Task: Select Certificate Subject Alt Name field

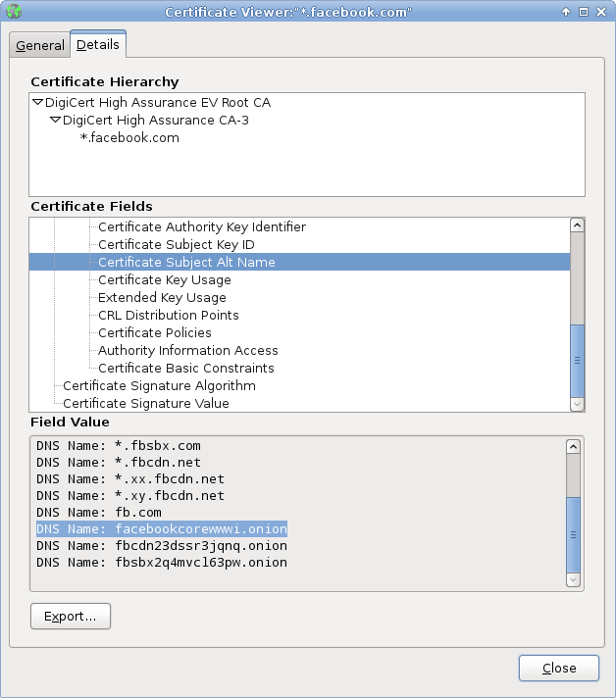Action: tap(299, 262)
